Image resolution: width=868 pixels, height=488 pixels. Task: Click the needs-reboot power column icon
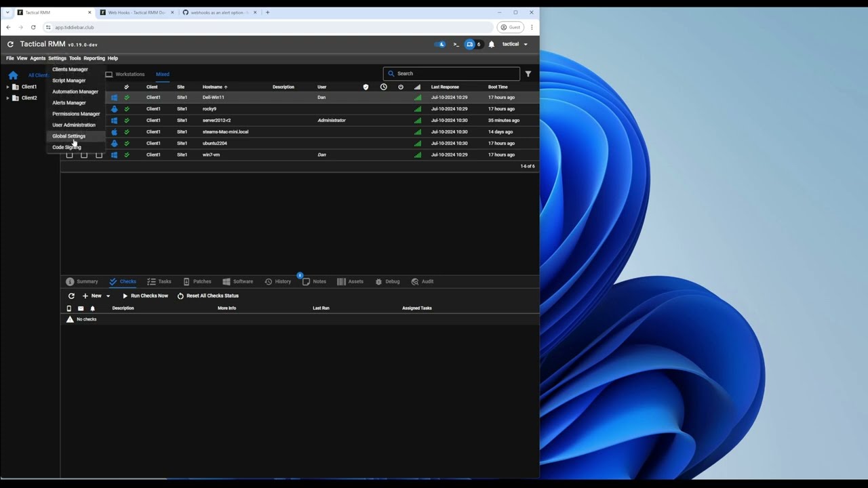point(401,87)
